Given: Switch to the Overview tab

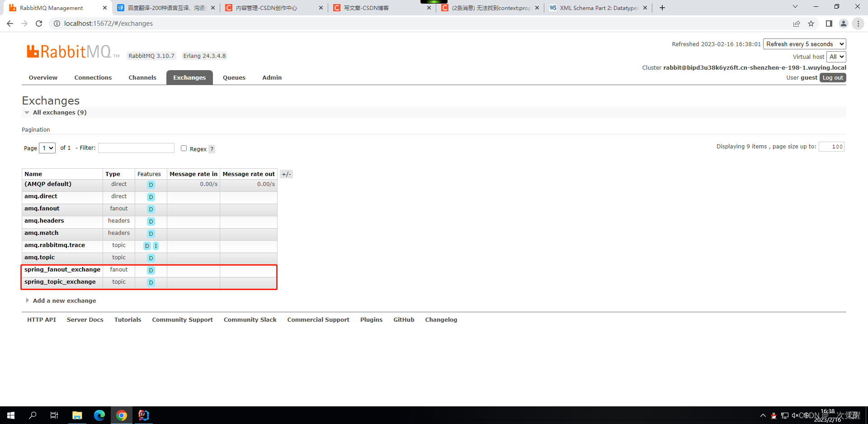Looking at the screenshot, I should pos(43,77).
